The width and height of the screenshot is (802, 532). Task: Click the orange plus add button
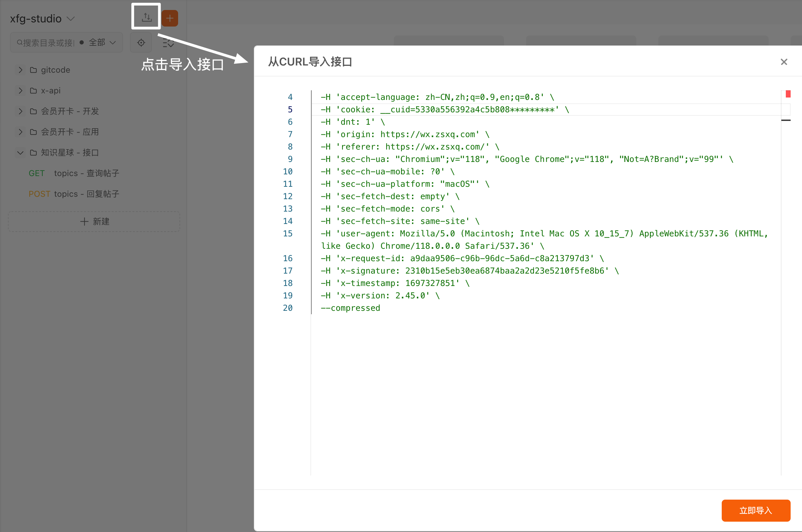click(x=170, y=18)
